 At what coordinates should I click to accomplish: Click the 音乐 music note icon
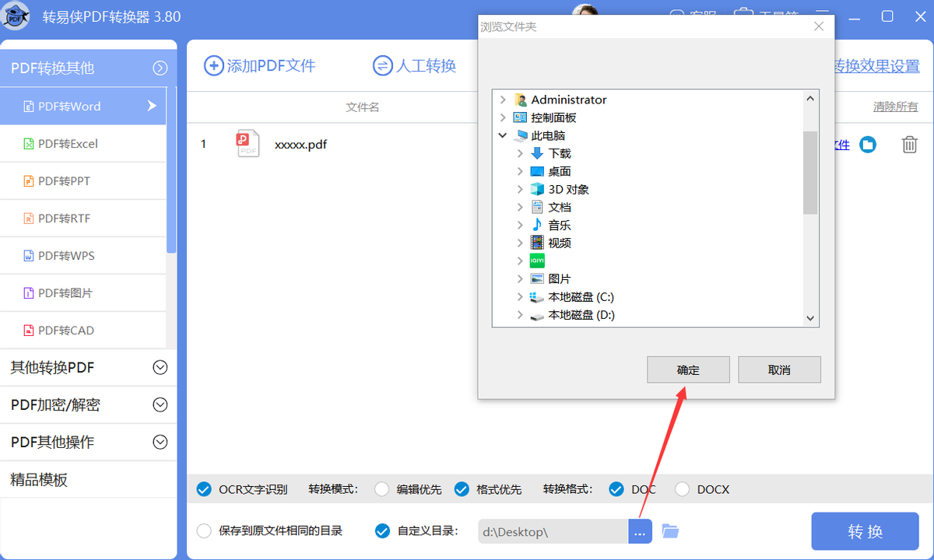click(x=537, y=225)
